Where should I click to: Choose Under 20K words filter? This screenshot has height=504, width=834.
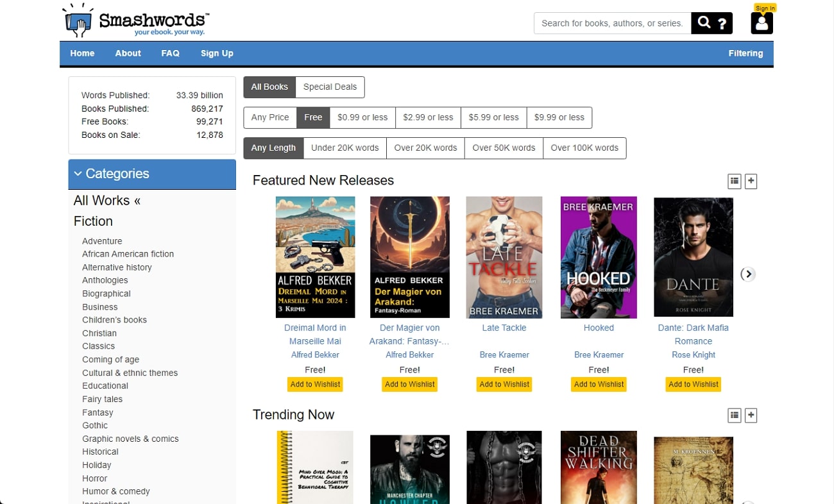[345, 148]
